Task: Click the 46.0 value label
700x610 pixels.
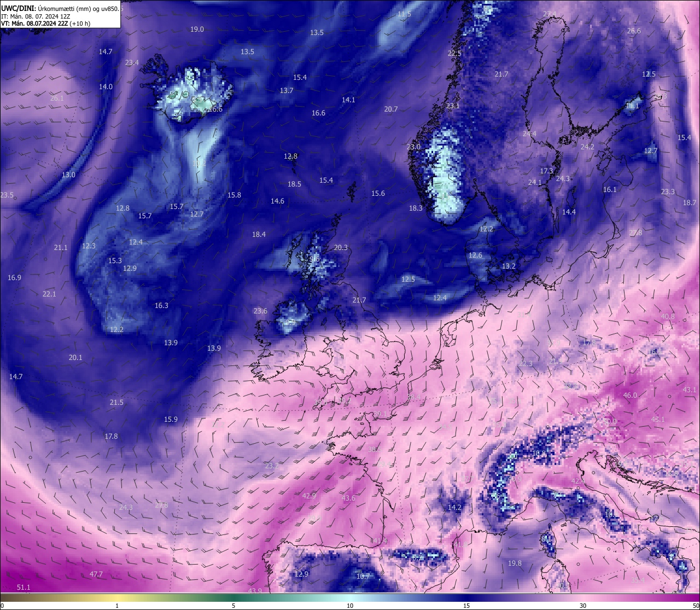Action: [x=630, y=395]
